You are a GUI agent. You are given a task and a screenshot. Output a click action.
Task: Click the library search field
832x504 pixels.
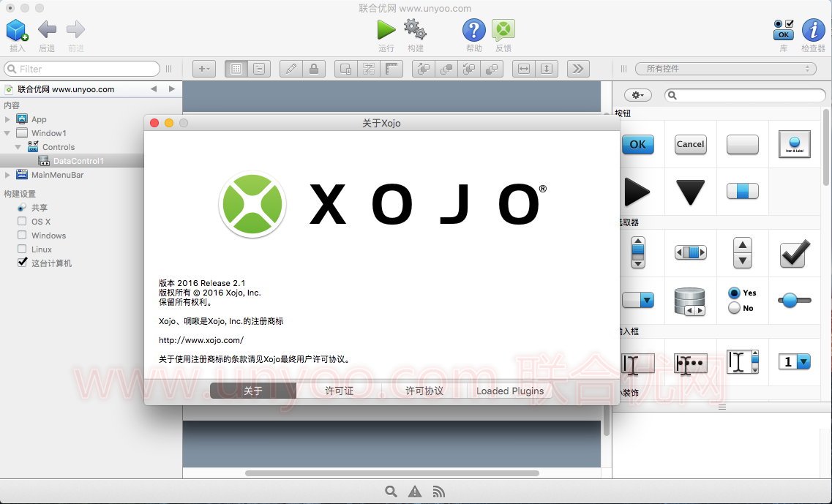pos(745,95)
